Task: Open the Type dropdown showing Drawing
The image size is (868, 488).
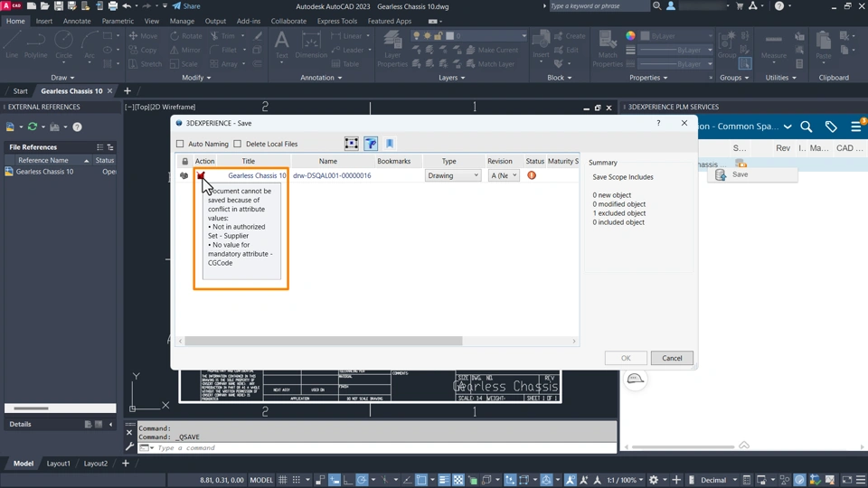Action: tap(453, 175)
